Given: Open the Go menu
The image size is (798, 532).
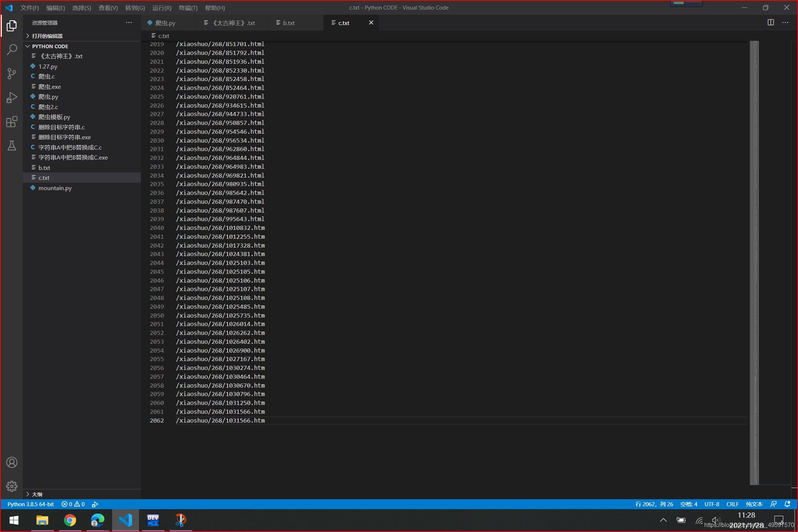Looking at the screenshot, I should tap(135, 8).
